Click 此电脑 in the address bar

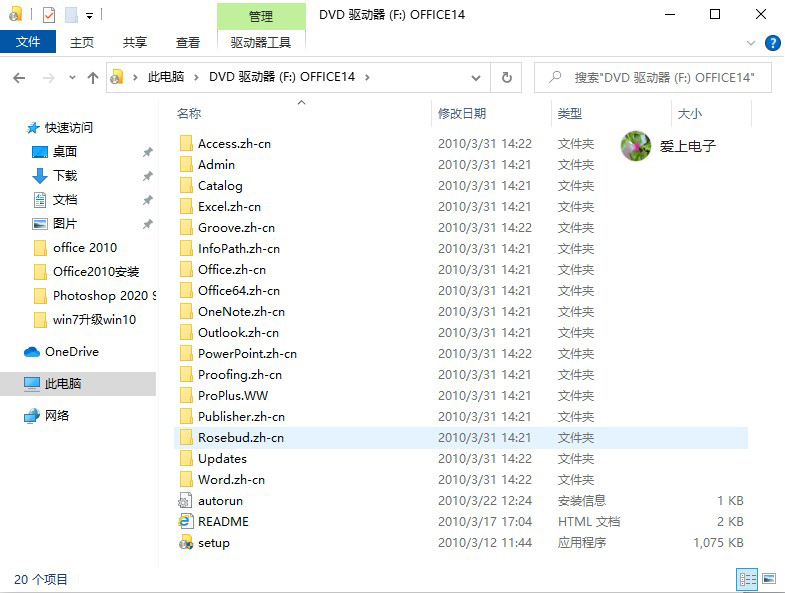[166, 77]
